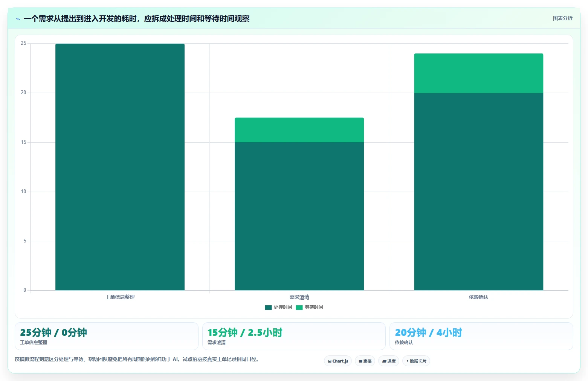The image size is (588, 381).
Task: Select the 15分钟 / 2.5小时 data card
Action: coord(294,336)
